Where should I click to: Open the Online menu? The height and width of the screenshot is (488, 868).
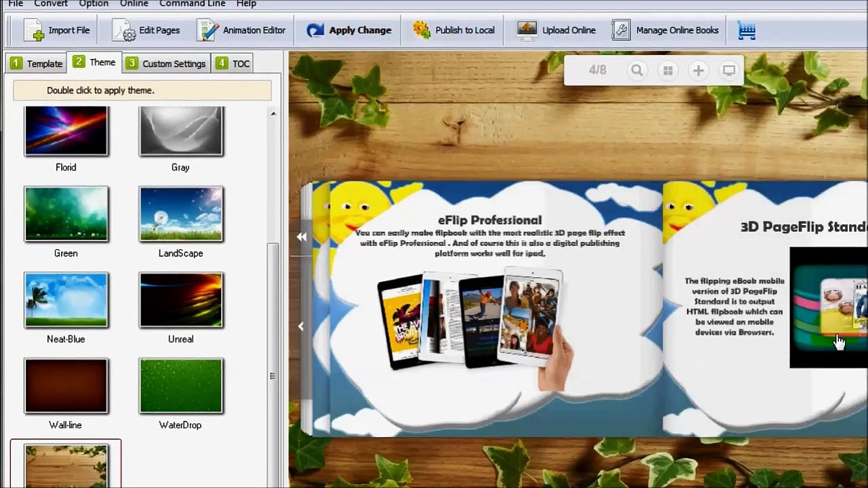point(134,3)
